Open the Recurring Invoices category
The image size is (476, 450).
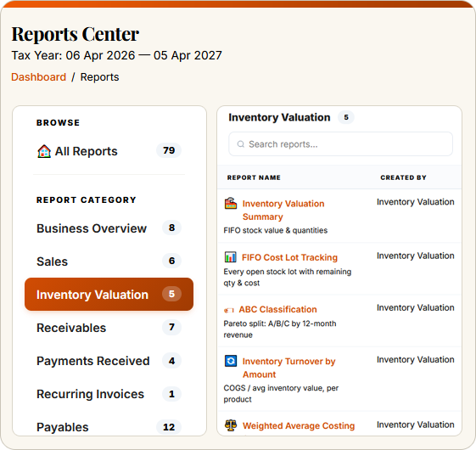click(x=109, y=394)
